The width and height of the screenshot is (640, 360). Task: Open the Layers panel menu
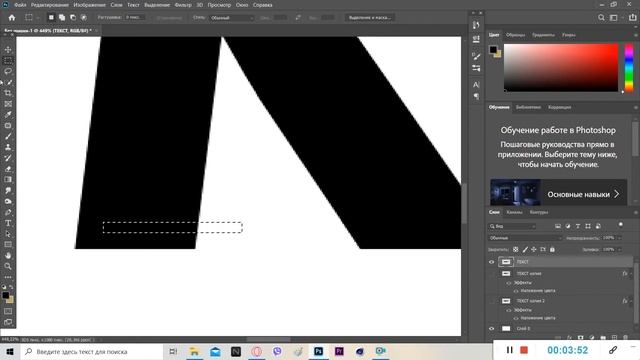coord(636,212)
